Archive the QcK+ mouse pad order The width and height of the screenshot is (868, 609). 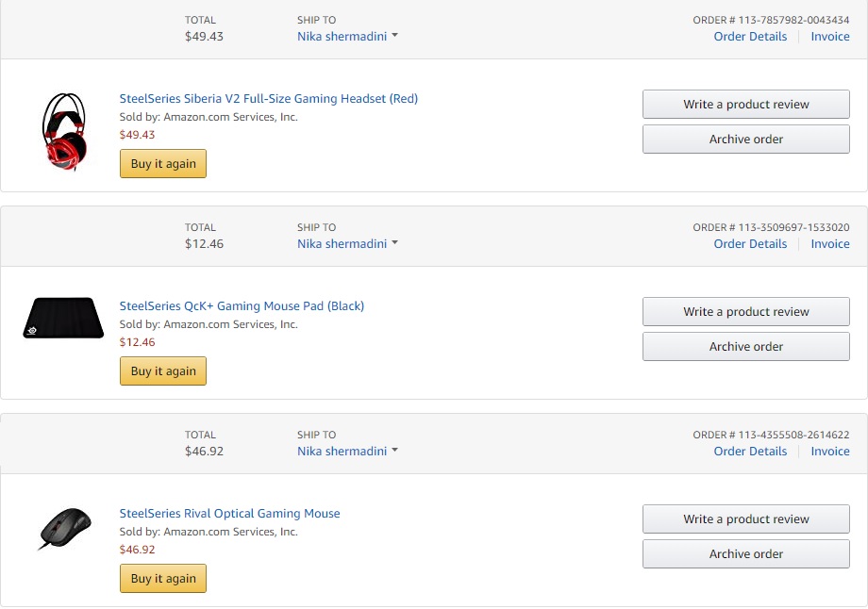745,347
